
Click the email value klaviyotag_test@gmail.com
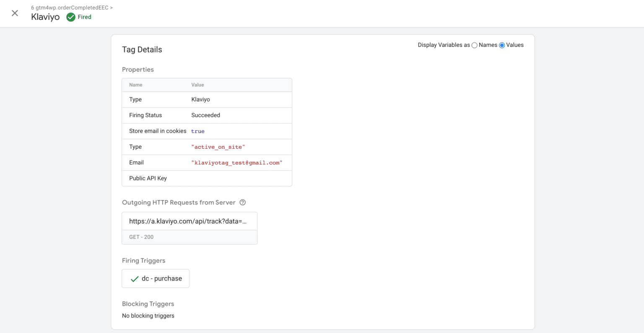point(237,163)
